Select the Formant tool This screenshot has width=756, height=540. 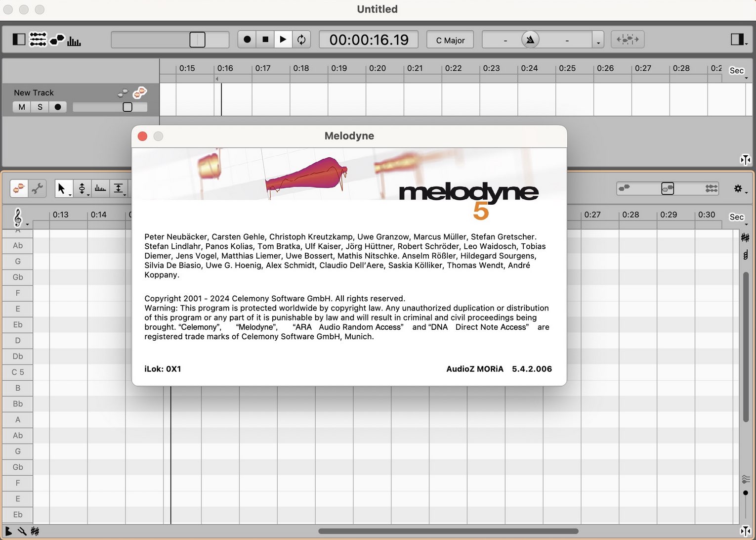point(100,188)
